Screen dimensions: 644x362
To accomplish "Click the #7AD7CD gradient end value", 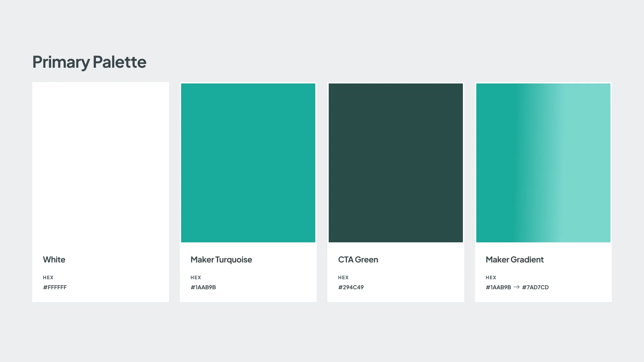I will [x=535, y=287].
